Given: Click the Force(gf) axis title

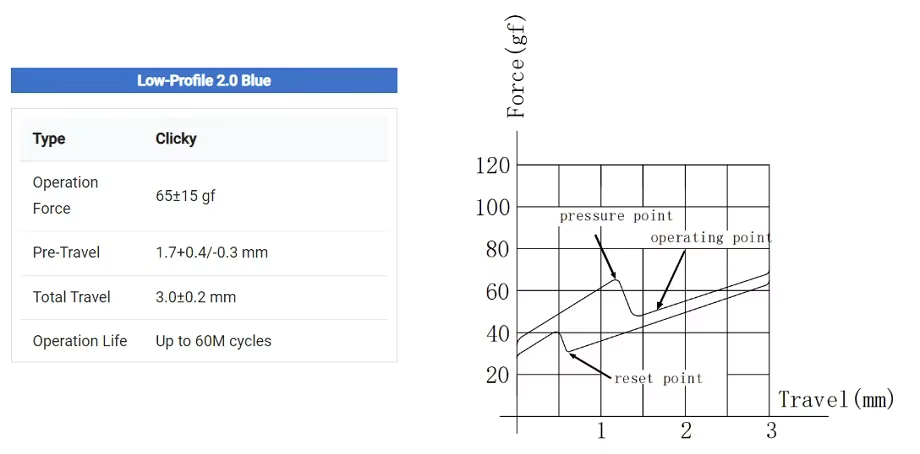Looking at the screenshot, I should 516,67.
